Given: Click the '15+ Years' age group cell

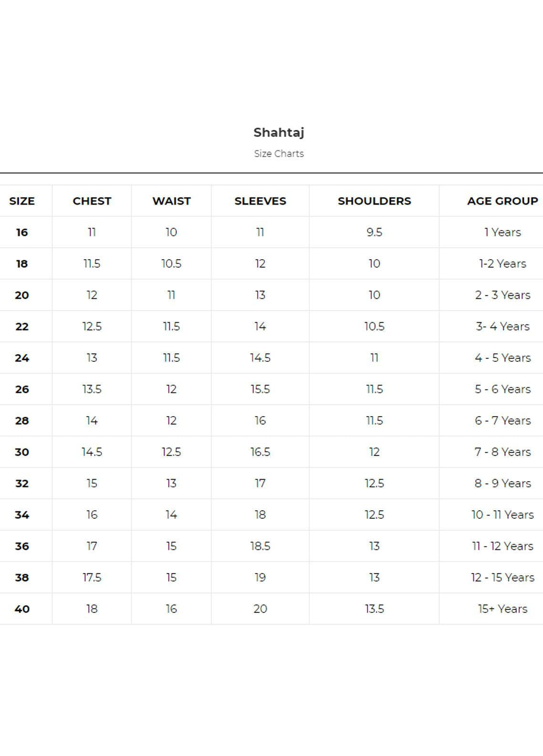Looking at the screenshot, I should [x=502, y=609].
